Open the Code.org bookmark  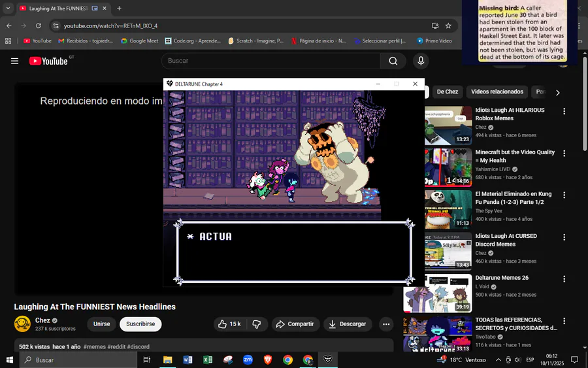tap(193, 41)
